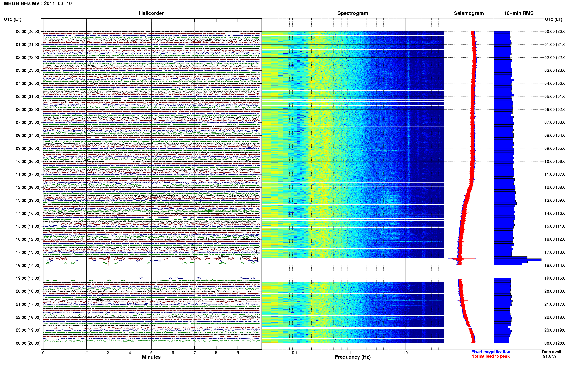Screen dimensions: 588x368
Task: Click left axis label '06:00 (02:00)'
Action: (x=28, y=109)
